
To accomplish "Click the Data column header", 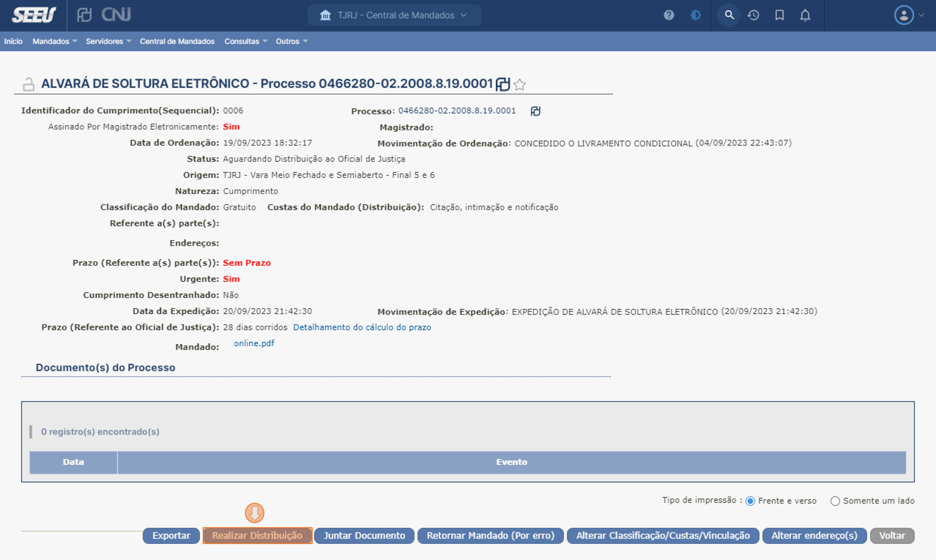I will (x=73, y=462).
